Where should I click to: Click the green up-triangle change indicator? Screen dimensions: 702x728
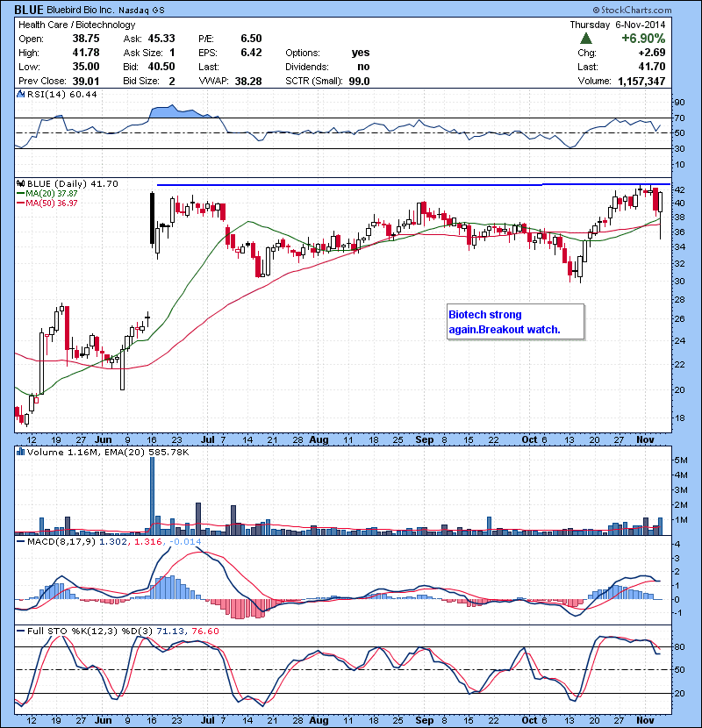[x=586, y=38]
